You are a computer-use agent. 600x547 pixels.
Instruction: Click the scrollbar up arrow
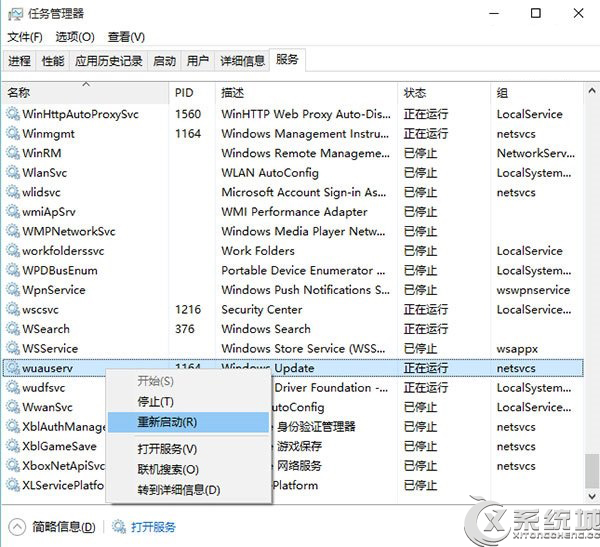coord(592,91)
